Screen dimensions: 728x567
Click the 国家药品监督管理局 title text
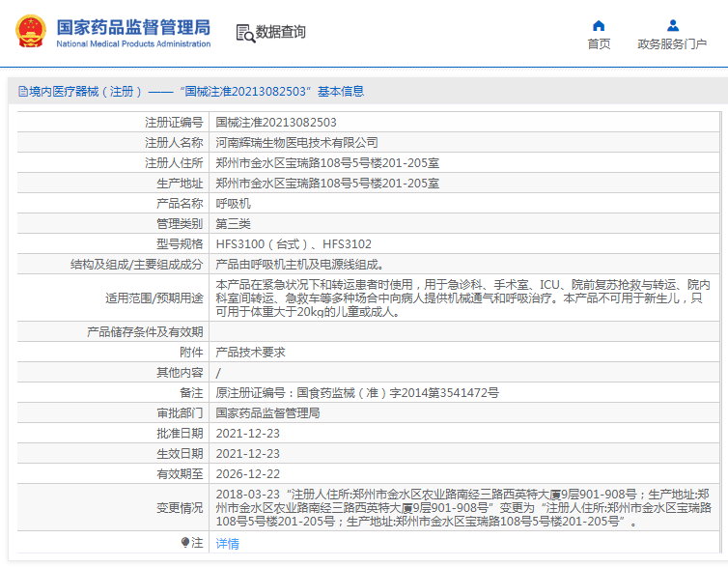coord(133,27)
